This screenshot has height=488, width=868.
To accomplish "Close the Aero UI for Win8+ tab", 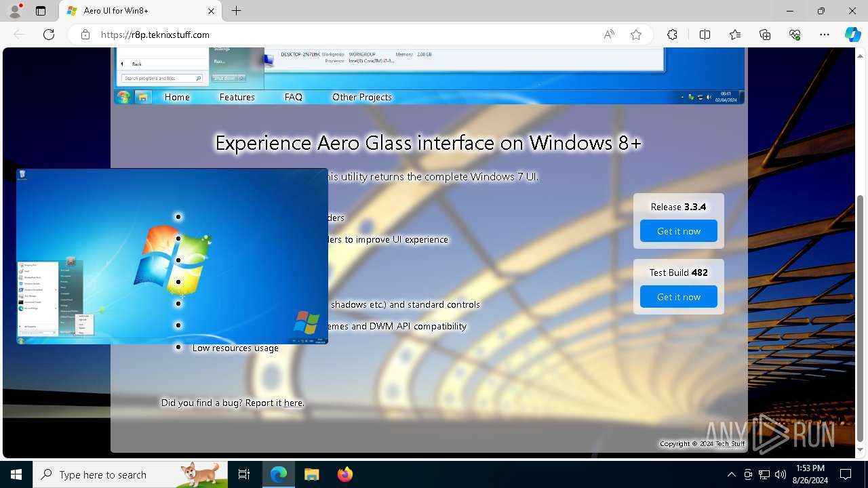I will (x=211, y=11).
